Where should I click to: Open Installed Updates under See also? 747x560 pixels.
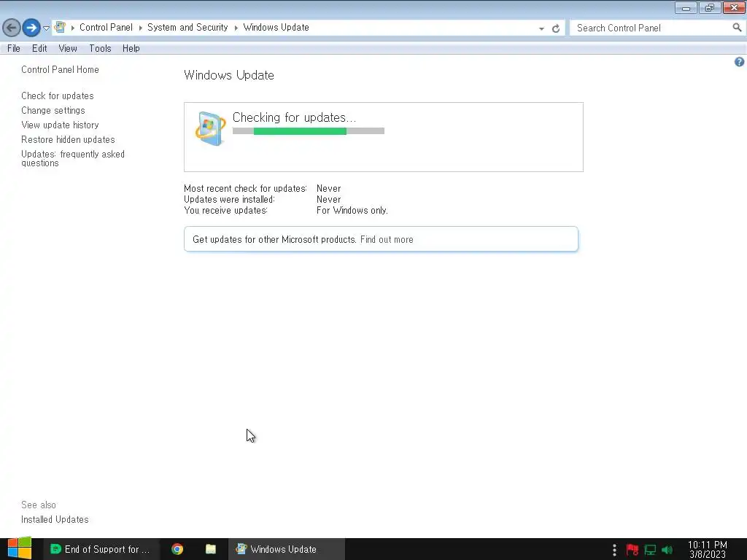pyautogui.click(x=55, y=519)
